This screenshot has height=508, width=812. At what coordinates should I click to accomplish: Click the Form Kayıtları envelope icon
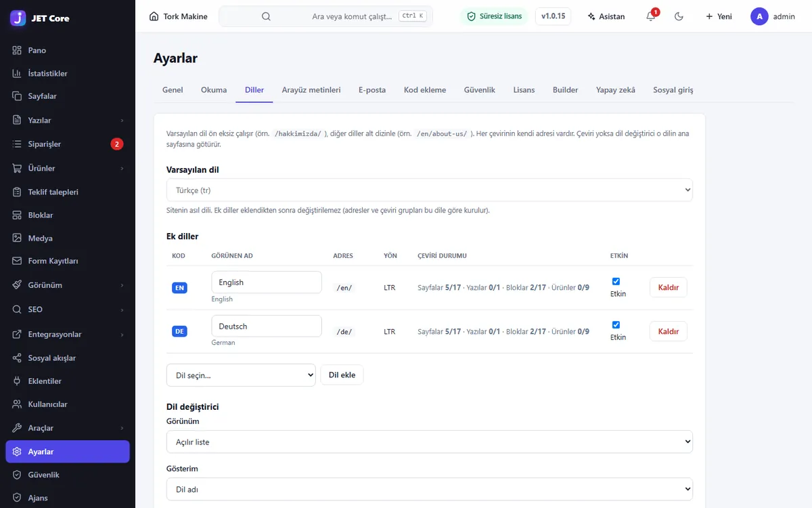click(x=17, y=261)
